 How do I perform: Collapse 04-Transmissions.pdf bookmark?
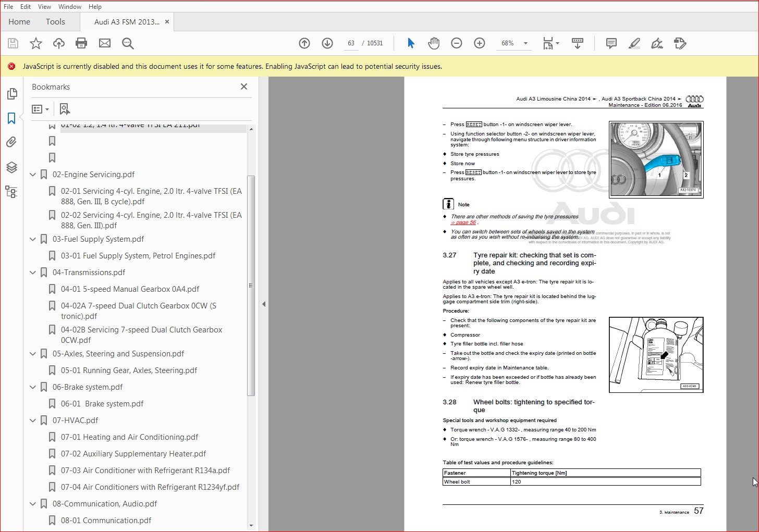33,273
